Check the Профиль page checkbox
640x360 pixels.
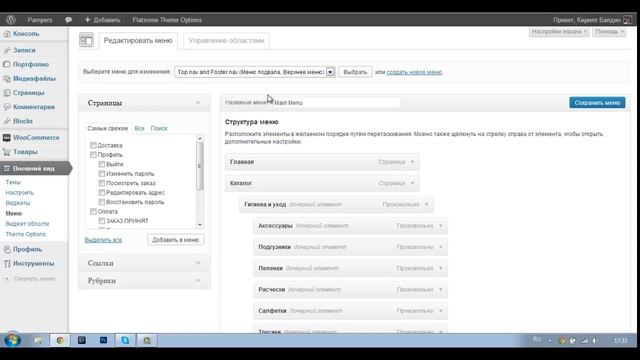coord(93,155)
